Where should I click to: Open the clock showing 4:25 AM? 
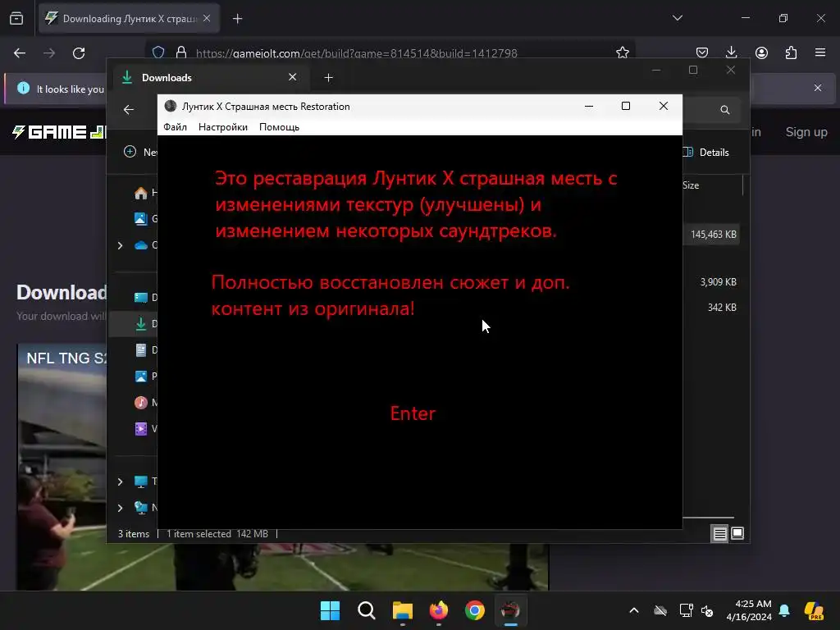[x=749, y=610]
